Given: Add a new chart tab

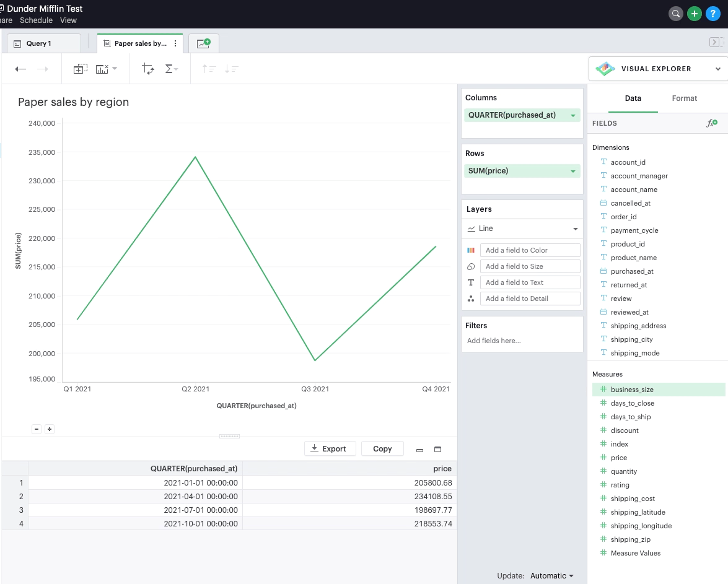Looking at the screenshot, I should coord(203,43).
